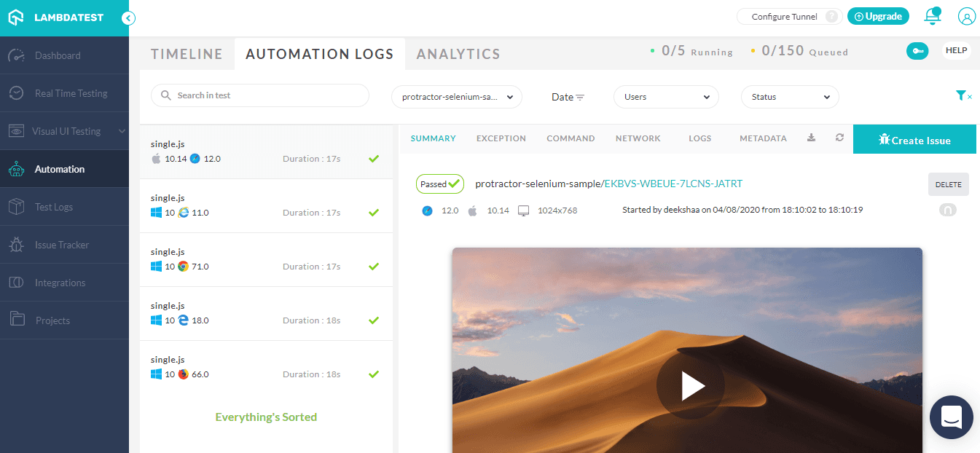Open the Users filter dropdown
Screen dimensions: 980x453
pyautogui.click(x=665, y=96)
